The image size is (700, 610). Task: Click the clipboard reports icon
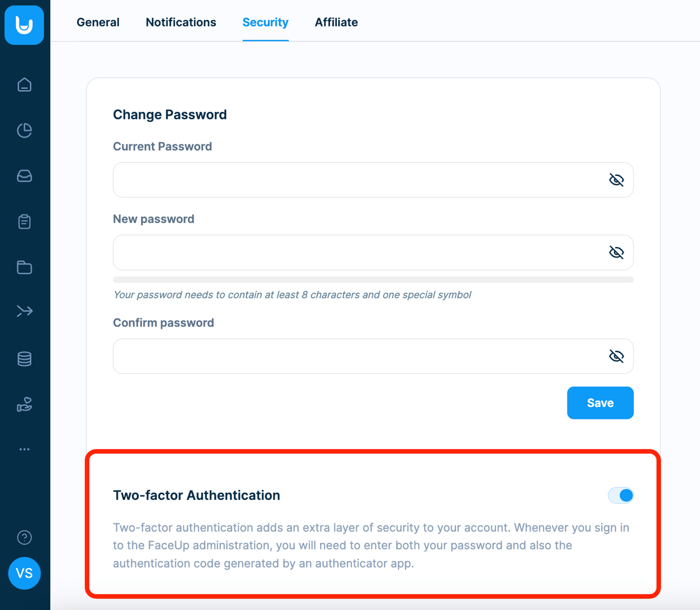[x=24, y=221]
